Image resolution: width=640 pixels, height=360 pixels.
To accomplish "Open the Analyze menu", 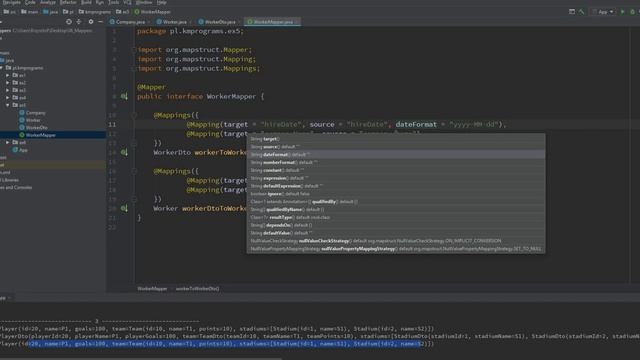I will pyautogui.click(x=48, y=2).
